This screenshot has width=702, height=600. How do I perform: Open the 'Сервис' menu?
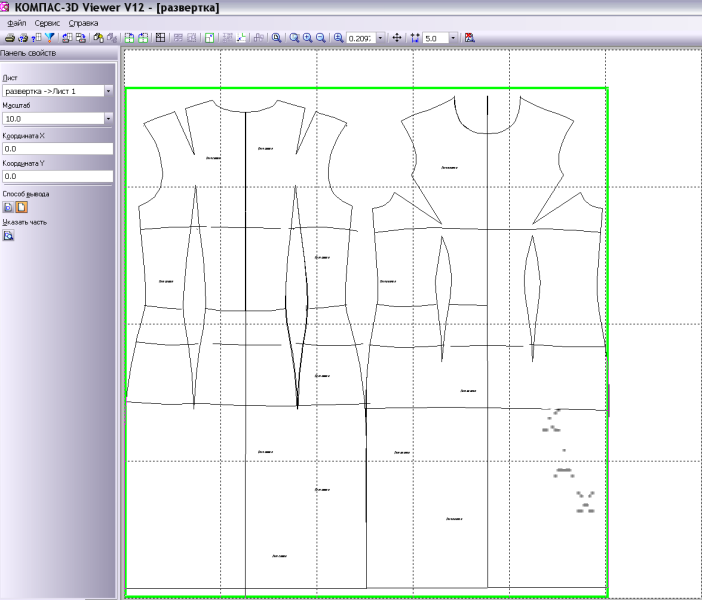tap(46, 22)
